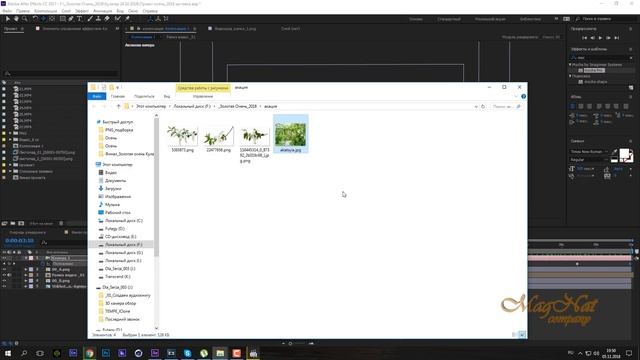Image resolution: width=640 pixels, height=360 pixels.
Task: Click the first-frame button in Preview panel
Action: 584,38
